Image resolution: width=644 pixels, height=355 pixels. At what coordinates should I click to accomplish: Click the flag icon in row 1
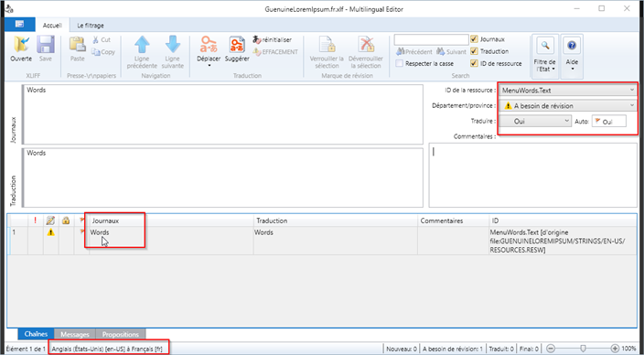(81, 232)
